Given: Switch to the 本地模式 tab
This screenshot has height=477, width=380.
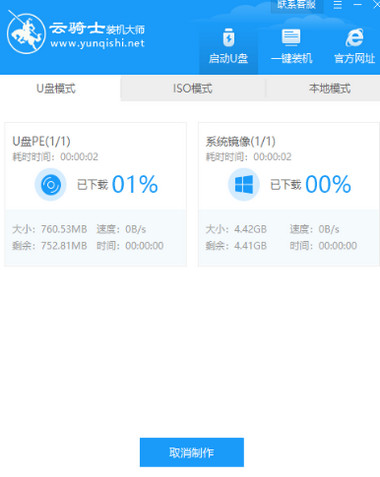Looking at the screenshot, I should 329,89.
